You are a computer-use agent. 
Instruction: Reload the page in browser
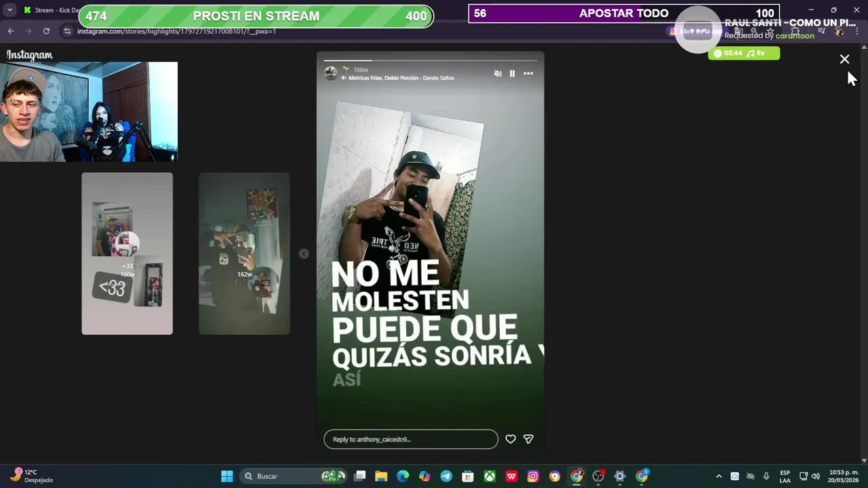(x=46, y=30)
